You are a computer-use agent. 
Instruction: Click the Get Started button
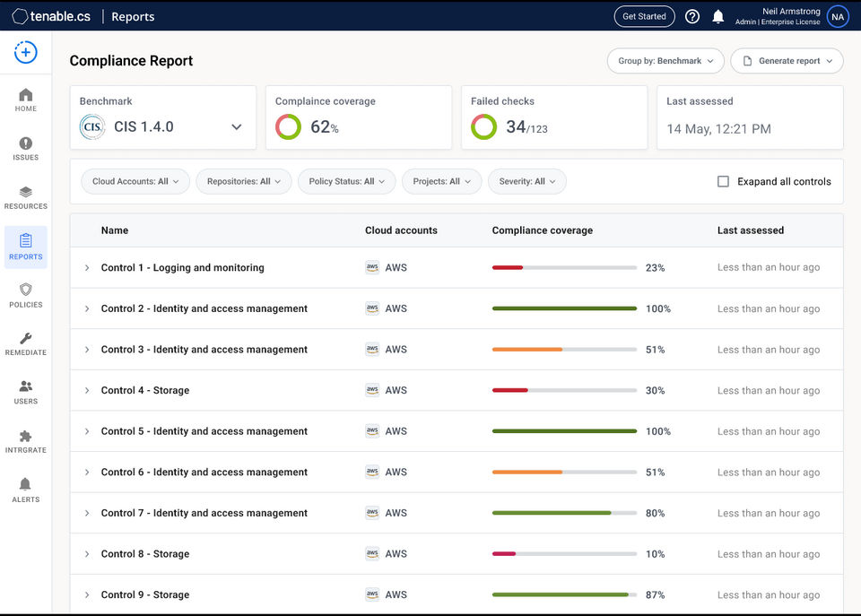pyautogui.click(x=644, y=16)
